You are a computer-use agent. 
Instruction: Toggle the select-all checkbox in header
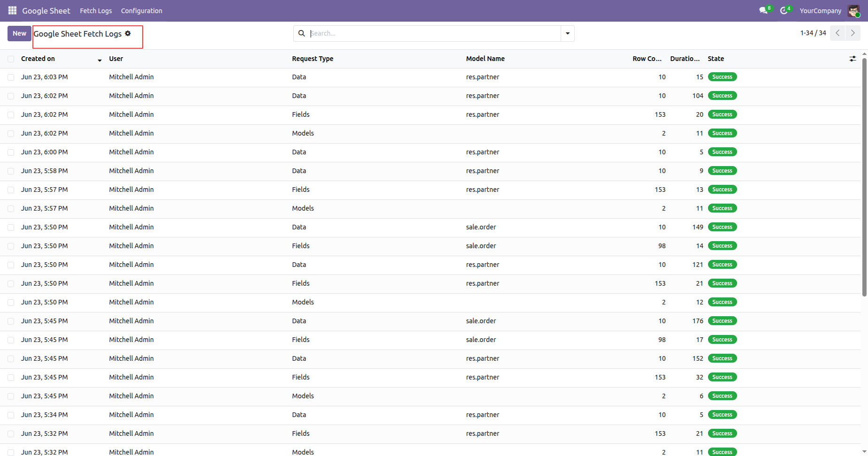click(x=11, y=59)
